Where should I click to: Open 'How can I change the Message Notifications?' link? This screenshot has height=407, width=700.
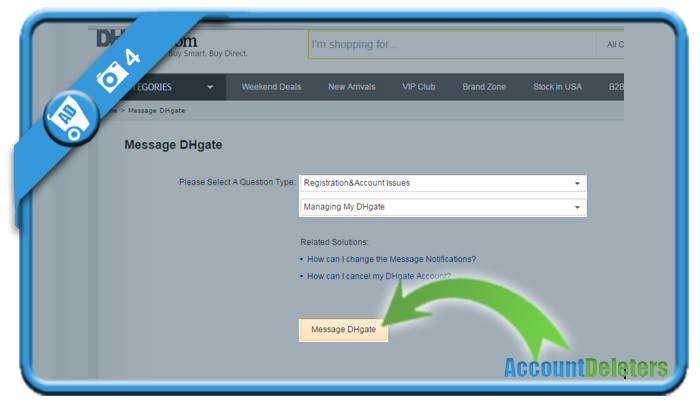[x=391, y=259]
